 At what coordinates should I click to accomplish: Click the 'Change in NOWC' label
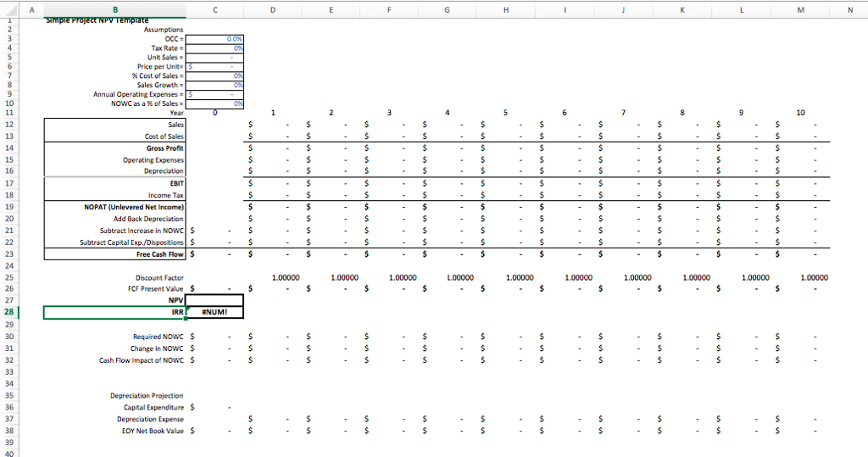(x=157, y=348)
